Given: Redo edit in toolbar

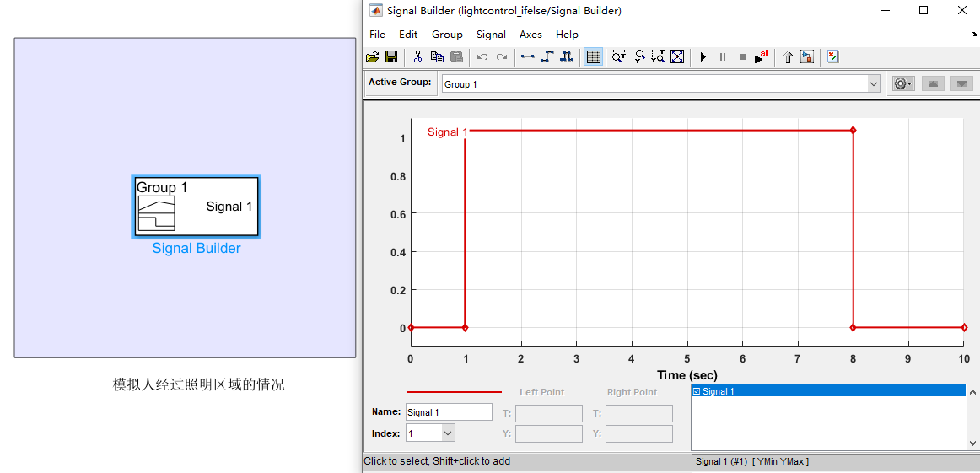Looking at the screenshot, I should pos(501,56).
